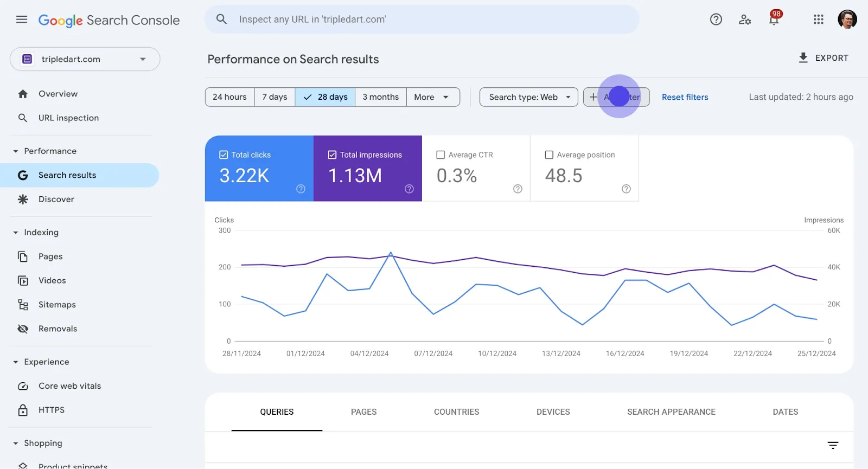Switch to the QUERIES tab
Screen dimensions: 868x469
[x=277, y=412]
